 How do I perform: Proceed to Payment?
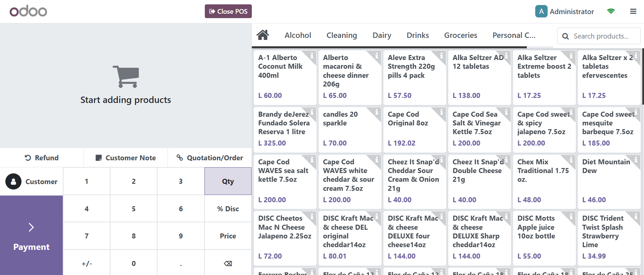pyautogui.click(x=31, y=235)
